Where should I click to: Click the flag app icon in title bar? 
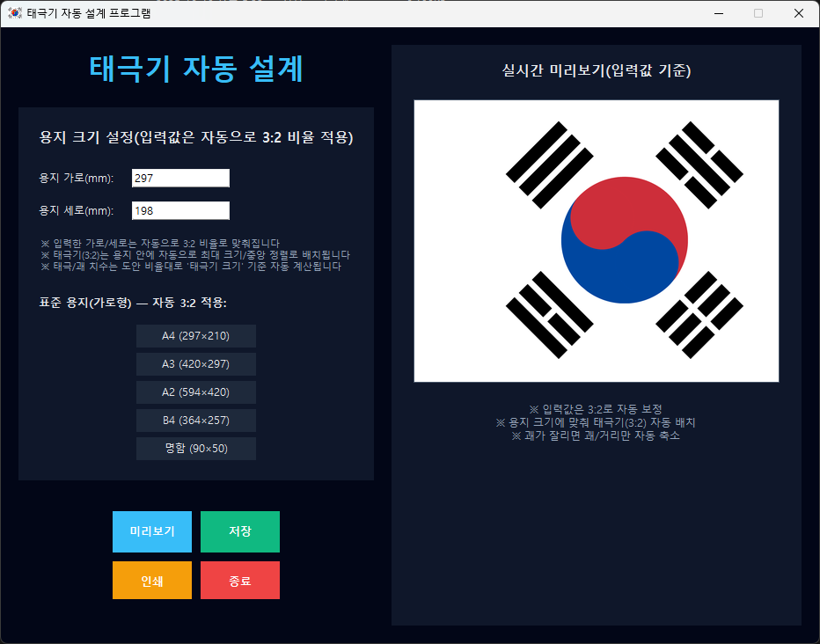[x=15, y=13]
